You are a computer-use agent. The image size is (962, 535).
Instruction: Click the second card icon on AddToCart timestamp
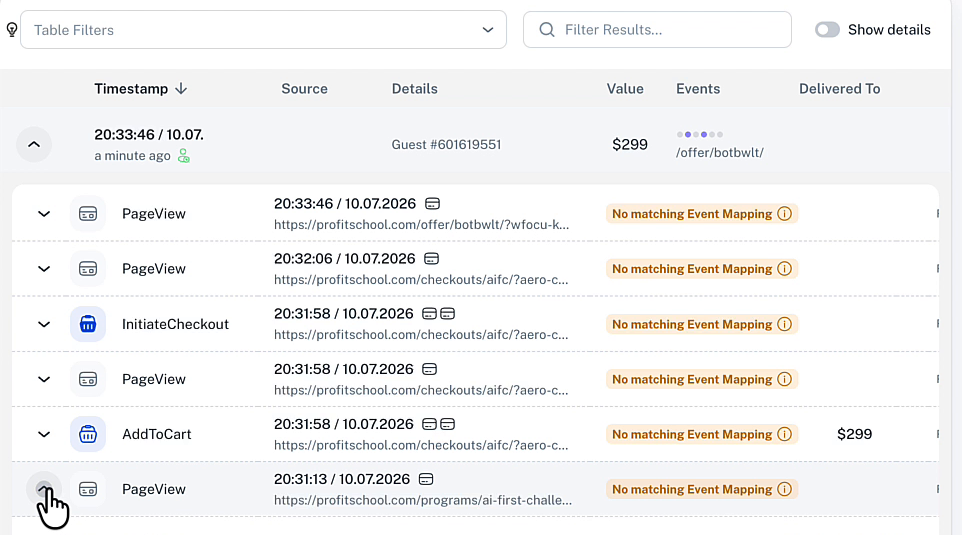448,424
